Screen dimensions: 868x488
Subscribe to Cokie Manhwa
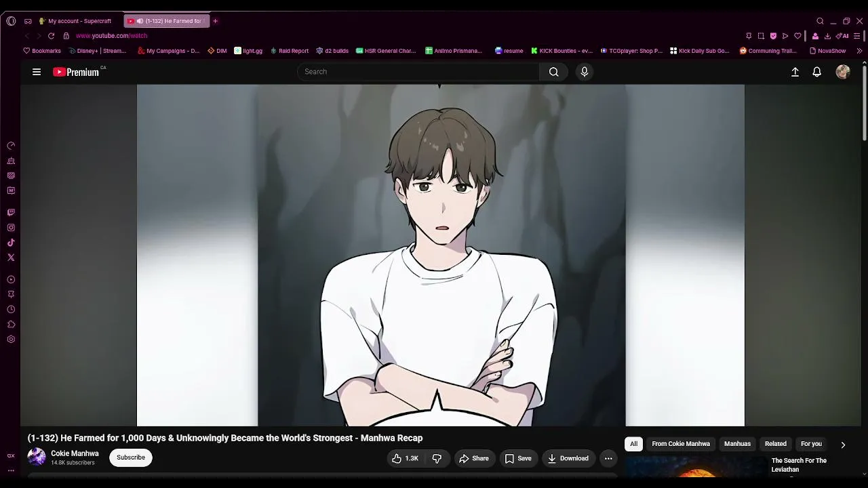coord(131,457)
